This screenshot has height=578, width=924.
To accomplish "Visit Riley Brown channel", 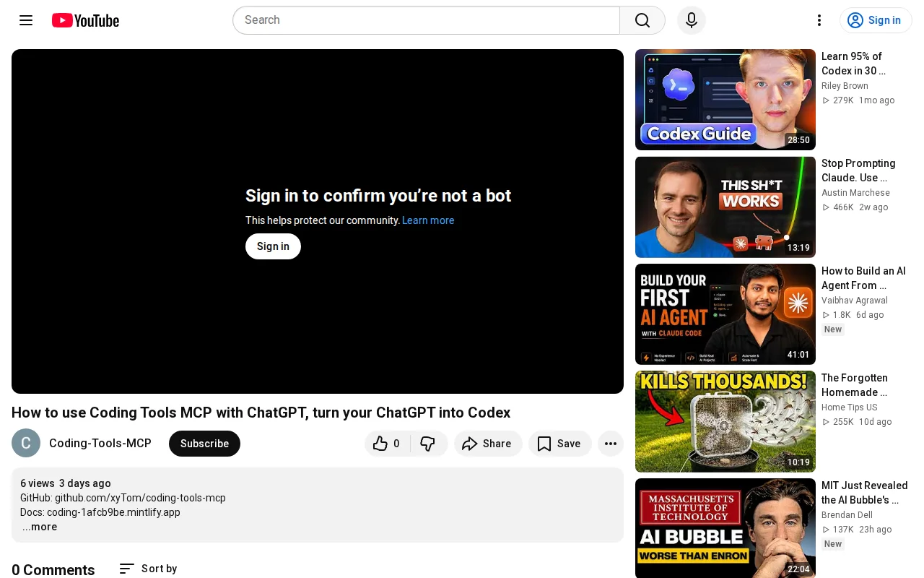I will (x=845, y=86).
